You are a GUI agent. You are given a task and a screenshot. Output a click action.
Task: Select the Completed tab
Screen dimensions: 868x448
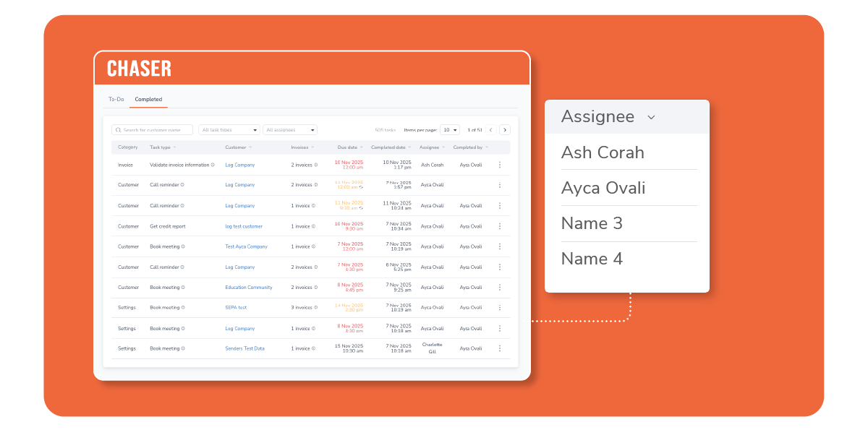148,99
